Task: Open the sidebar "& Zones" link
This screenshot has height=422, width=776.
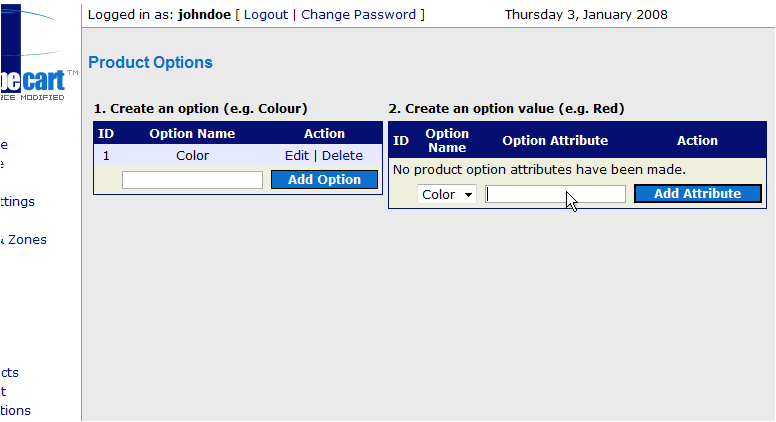Action: coord(23,240)
